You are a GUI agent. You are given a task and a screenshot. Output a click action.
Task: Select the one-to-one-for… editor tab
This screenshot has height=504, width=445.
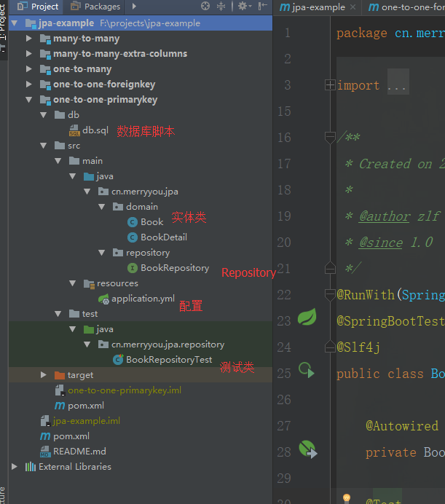[x=406, y=7]
